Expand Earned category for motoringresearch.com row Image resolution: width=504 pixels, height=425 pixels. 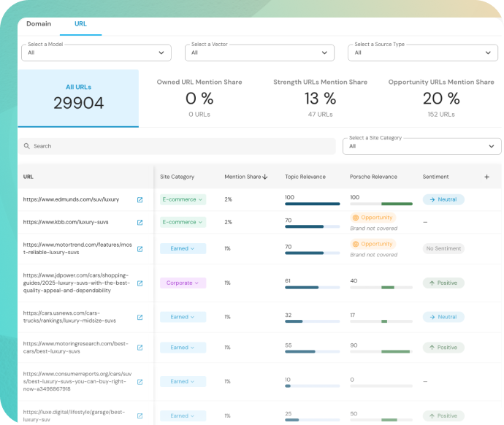click(183, 348)
